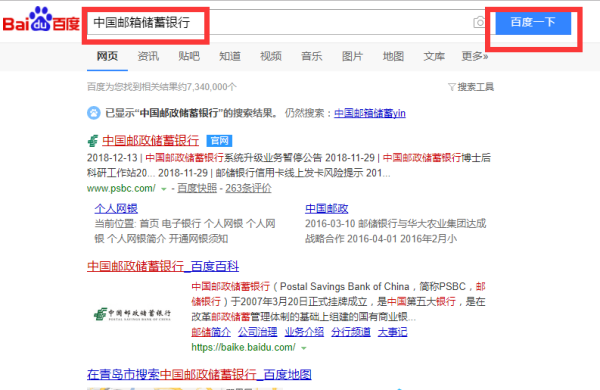Switch to the 贴吧 tab

[x=189, y=56]
